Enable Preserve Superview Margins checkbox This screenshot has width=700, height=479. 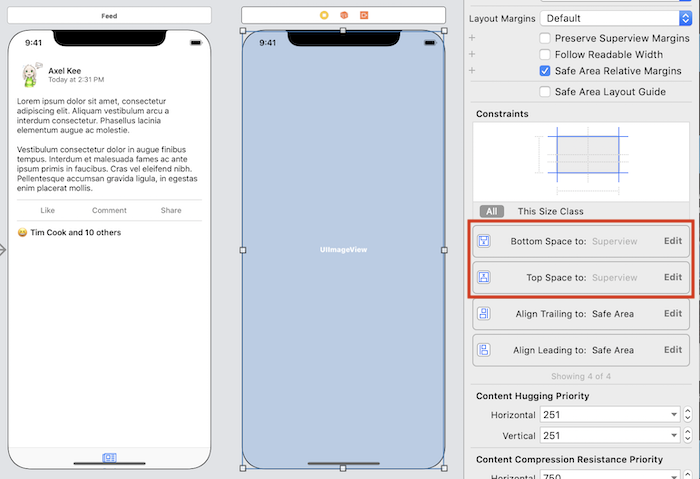545,38
